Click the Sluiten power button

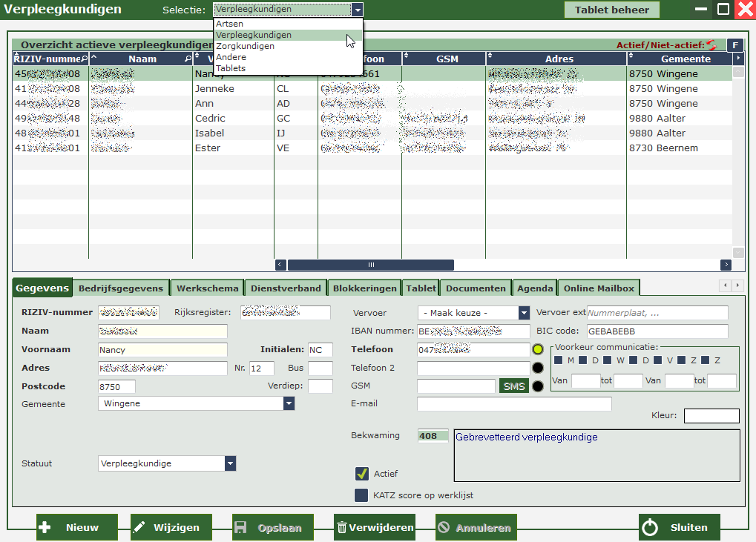point(679,527)
